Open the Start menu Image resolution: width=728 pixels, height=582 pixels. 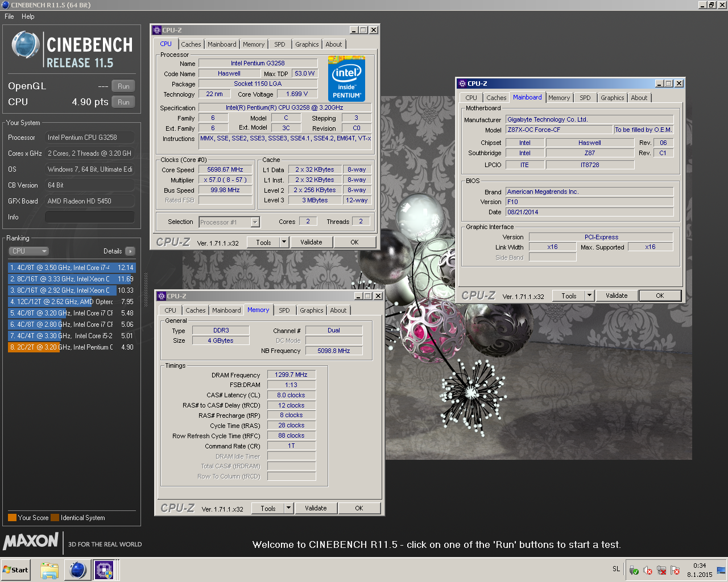coord(16,569)
